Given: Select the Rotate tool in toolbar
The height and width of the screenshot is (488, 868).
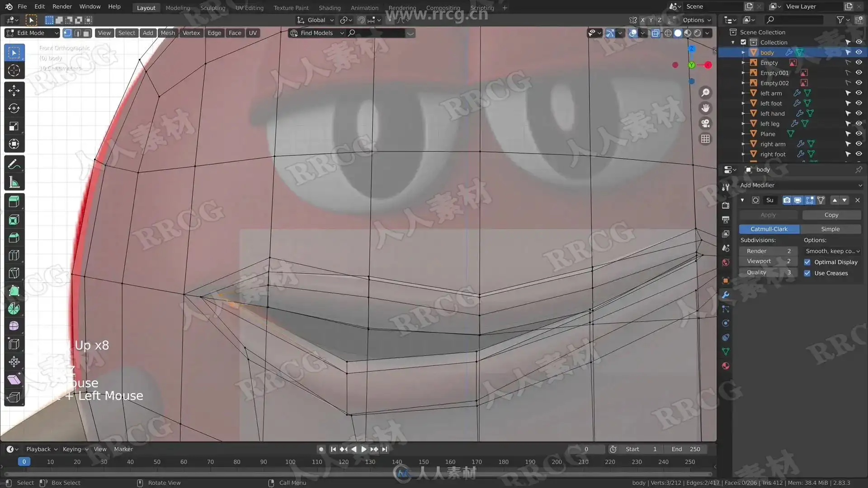Looking at the screenshot, I should [14, 108].
